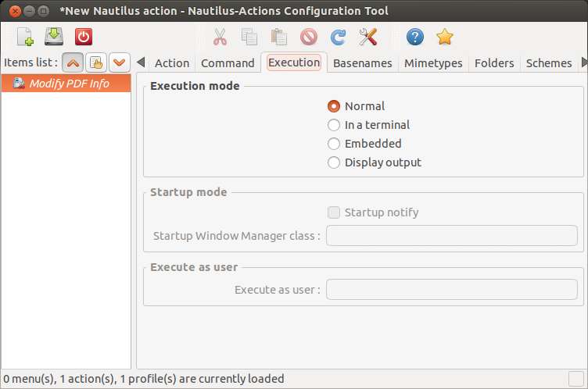Click the gold star about icon

[445, 37]
